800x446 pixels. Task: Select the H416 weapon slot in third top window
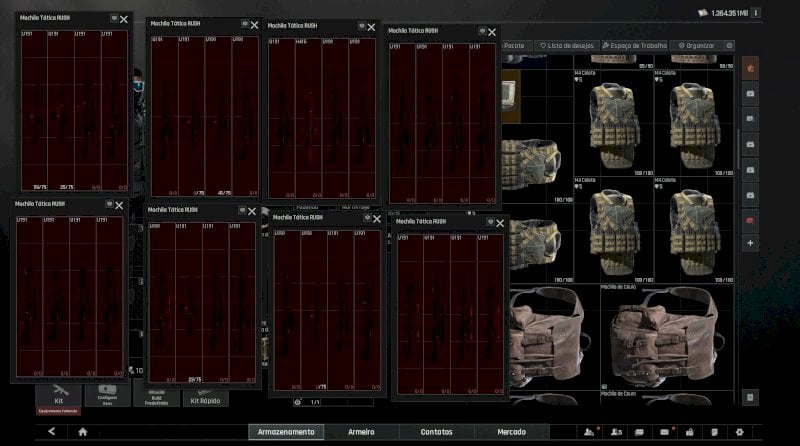[308, 118]
